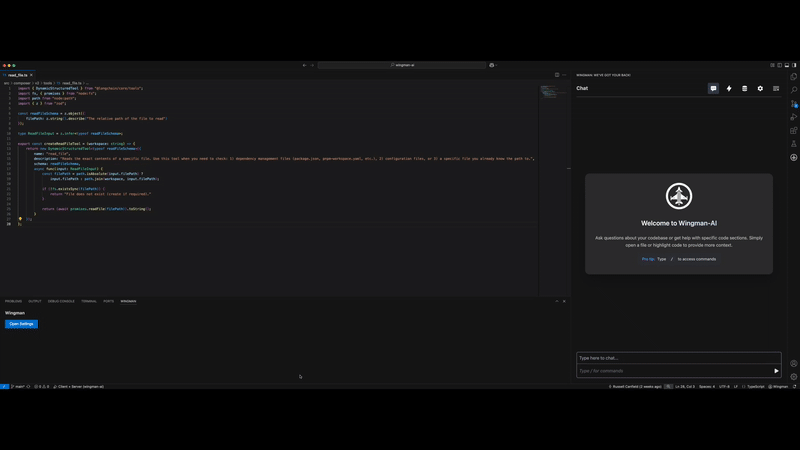
Task: Click git blame Russell Canfield status entry
Action: coord(635,386)
